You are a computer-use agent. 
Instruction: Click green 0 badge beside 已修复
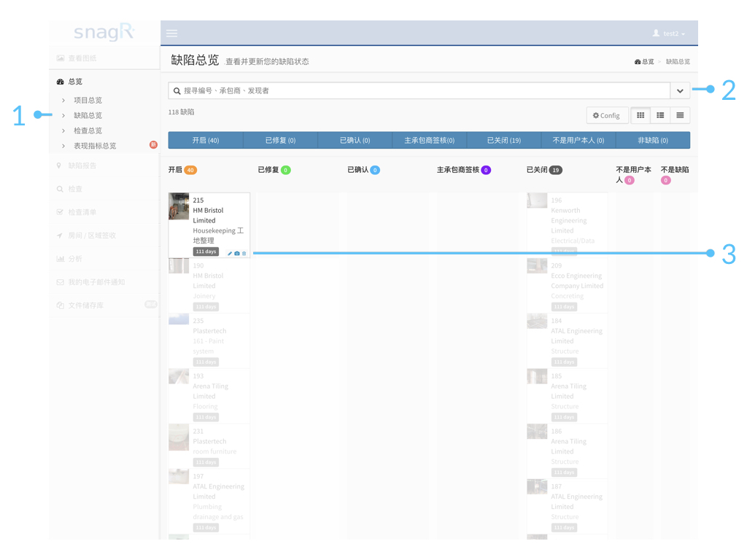pyautogui.click(x=286, y=170)
